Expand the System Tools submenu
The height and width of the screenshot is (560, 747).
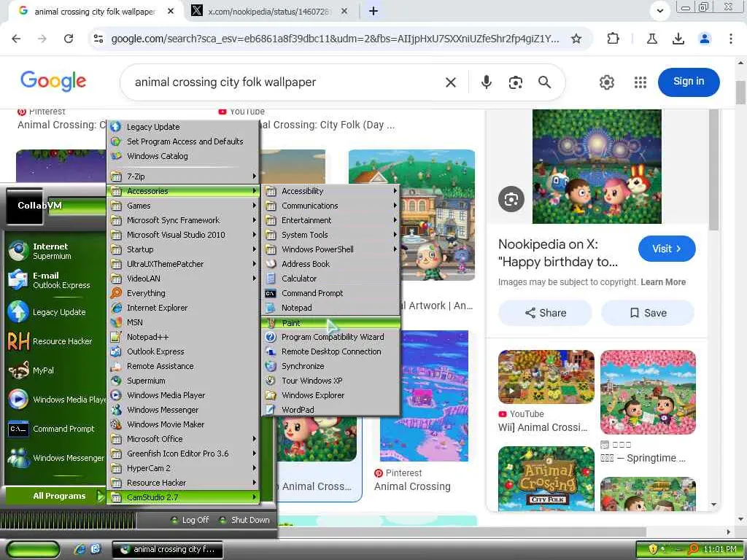[330, 235]
